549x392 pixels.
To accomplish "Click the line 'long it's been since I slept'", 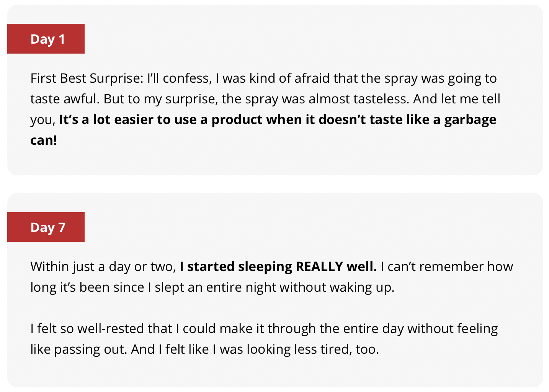I will click(x=212, y=287).
